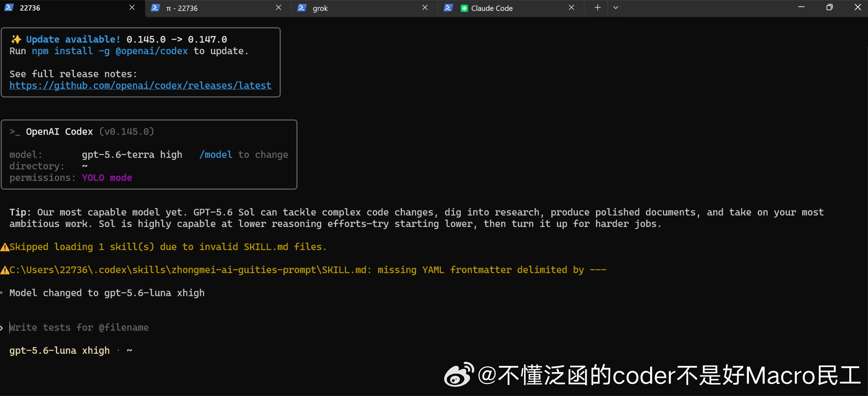The height and width of the screenshot is (396, 868).
Task: Click PowerShell icon on 22736 tab
Action: click(9, 8)
